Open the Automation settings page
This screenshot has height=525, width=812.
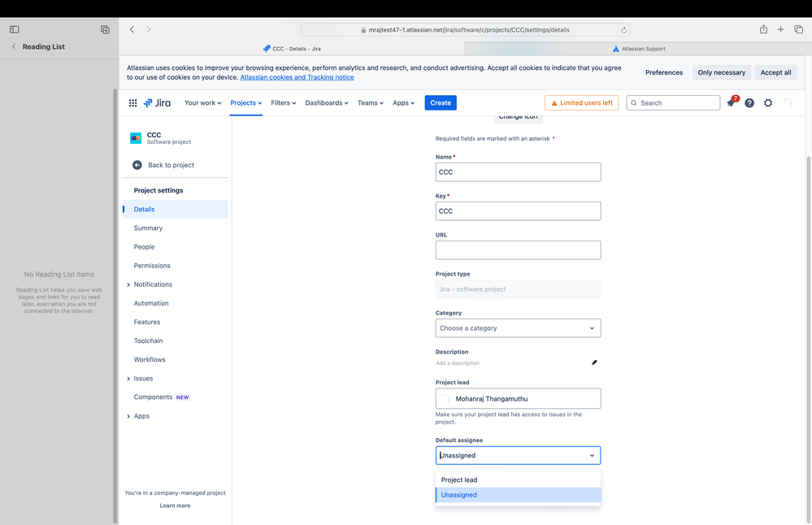point(175,303)
